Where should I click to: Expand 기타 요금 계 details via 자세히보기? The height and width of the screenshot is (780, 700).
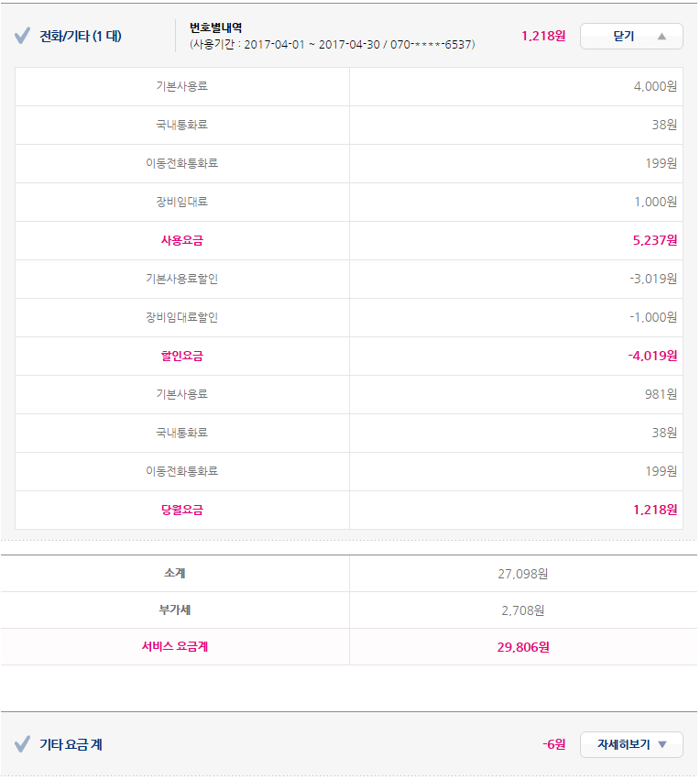pyautogui.click(x=631, y=744)
